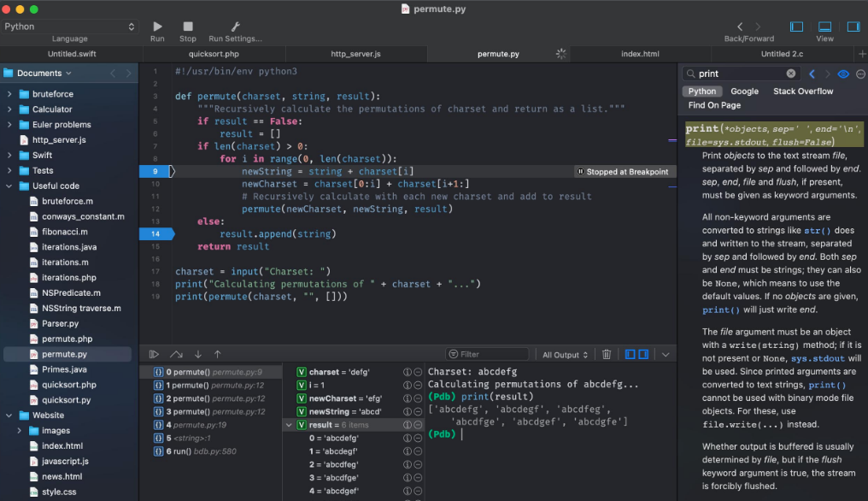Collapse the result variable in the debugger

click(x=290, y=425)
